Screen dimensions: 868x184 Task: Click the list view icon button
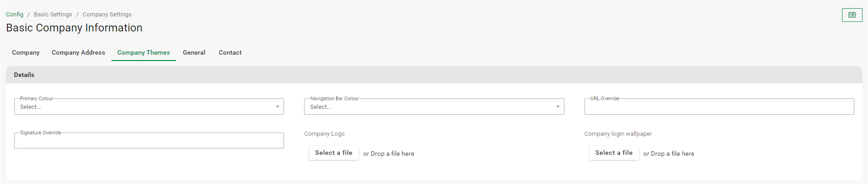(x=852, y=15)
